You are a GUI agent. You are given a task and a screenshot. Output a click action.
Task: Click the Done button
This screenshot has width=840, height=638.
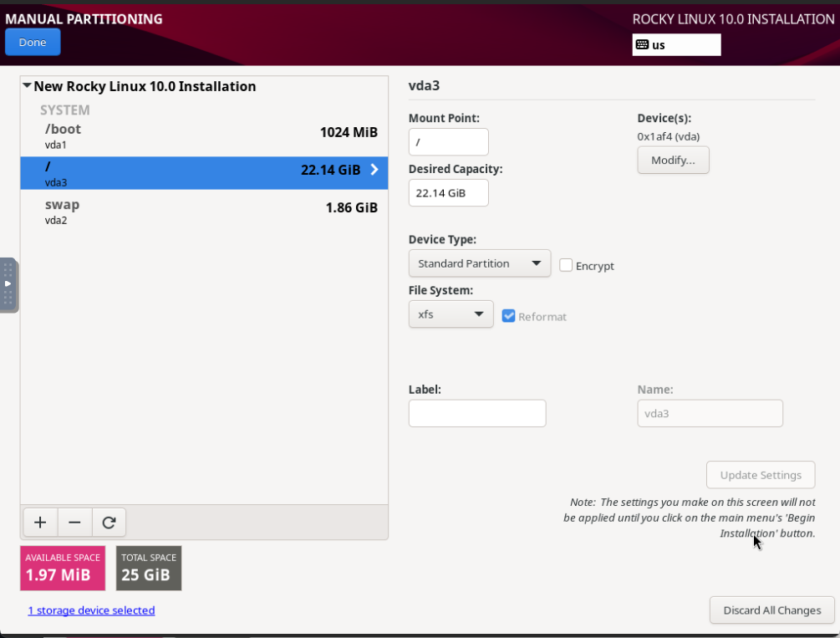pos(33,43)
